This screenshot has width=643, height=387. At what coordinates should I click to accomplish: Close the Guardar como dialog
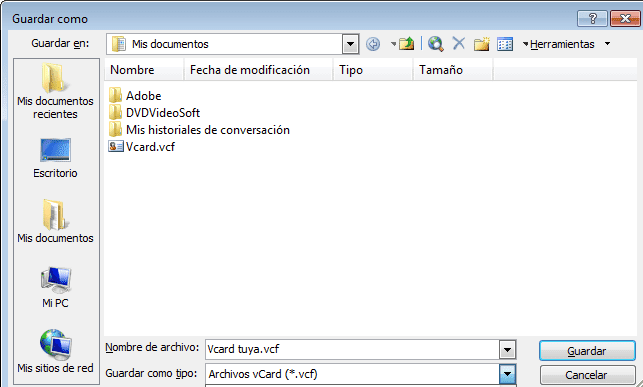point(625,18)
